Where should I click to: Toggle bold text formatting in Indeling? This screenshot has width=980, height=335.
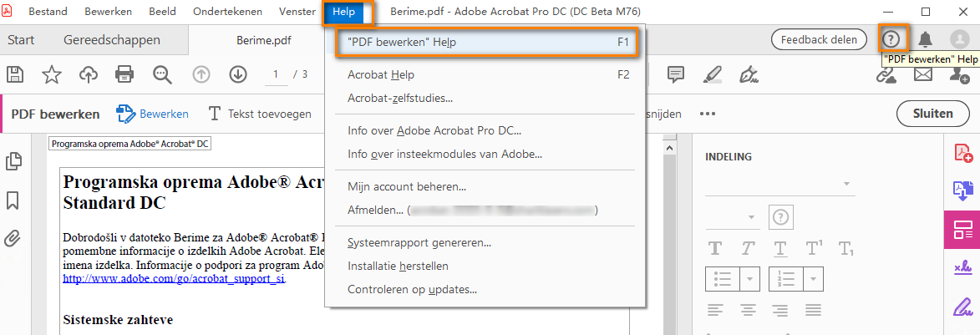(715, 248)
